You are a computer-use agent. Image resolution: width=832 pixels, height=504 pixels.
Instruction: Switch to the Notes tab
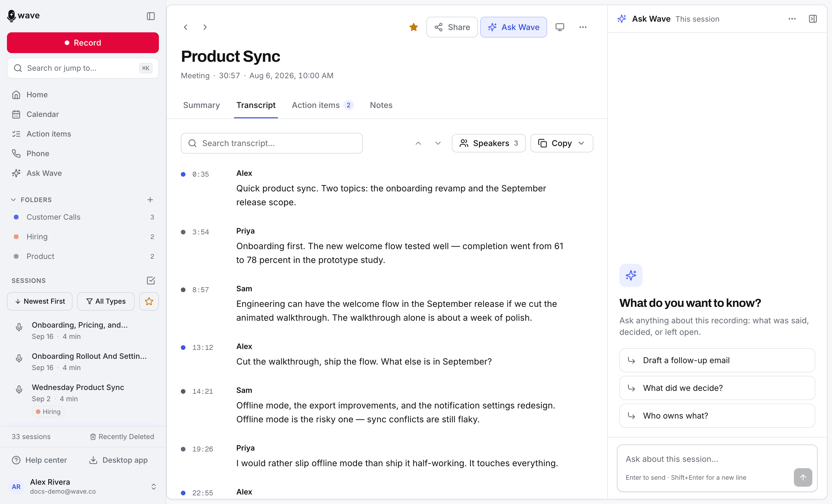(x=381, y=105)
